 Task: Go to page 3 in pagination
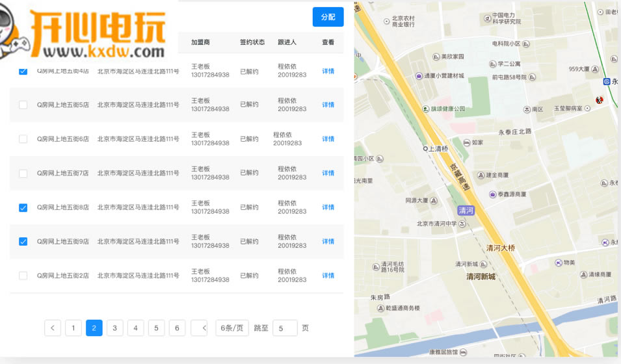point(114,328)
